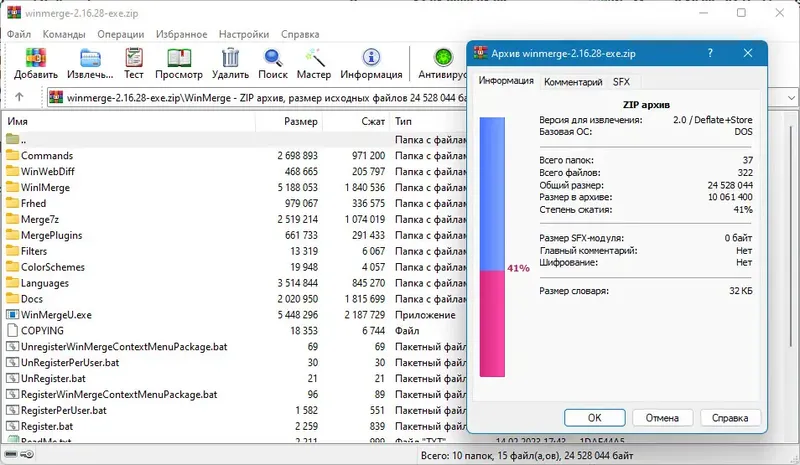The width and height of the screenshot is (800, 465).
Task: Click the Информация toolbar icon
Action: [x=371, y=58]
